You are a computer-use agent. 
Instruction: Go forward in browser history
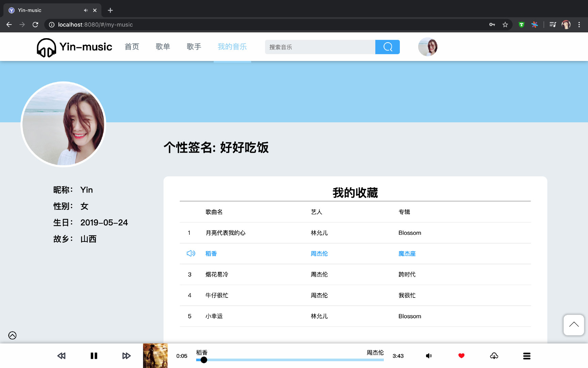[x=22, y=25]
